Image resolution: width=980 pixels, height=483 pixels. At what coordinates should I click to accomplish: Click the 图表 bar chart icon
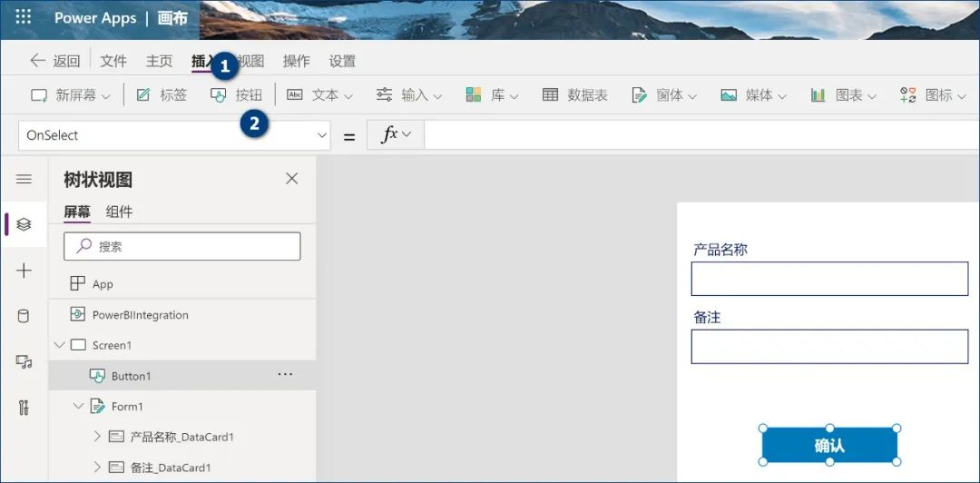pyautogui.click(x=818, y=95)
